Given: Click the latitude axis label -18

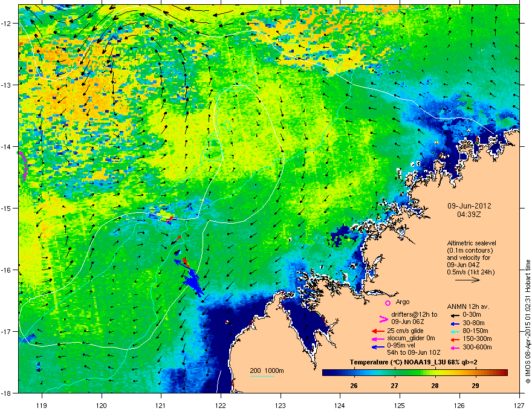Looking at the screenshot, I should (7, 393).
